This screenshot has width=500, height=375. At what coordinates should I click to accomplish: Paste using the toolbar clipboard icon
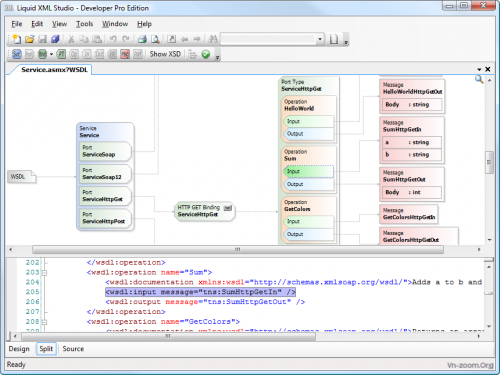pyautogui.click(x=97, y=39)
